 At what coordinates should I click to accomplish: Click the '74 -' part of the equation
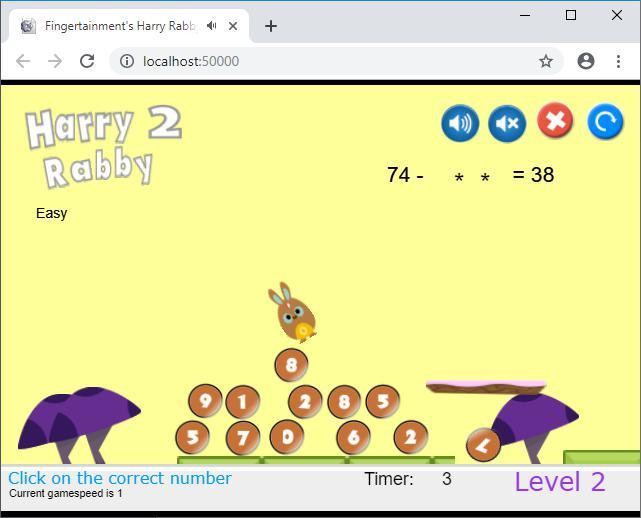pyautogui.click(x=405, y=175)
